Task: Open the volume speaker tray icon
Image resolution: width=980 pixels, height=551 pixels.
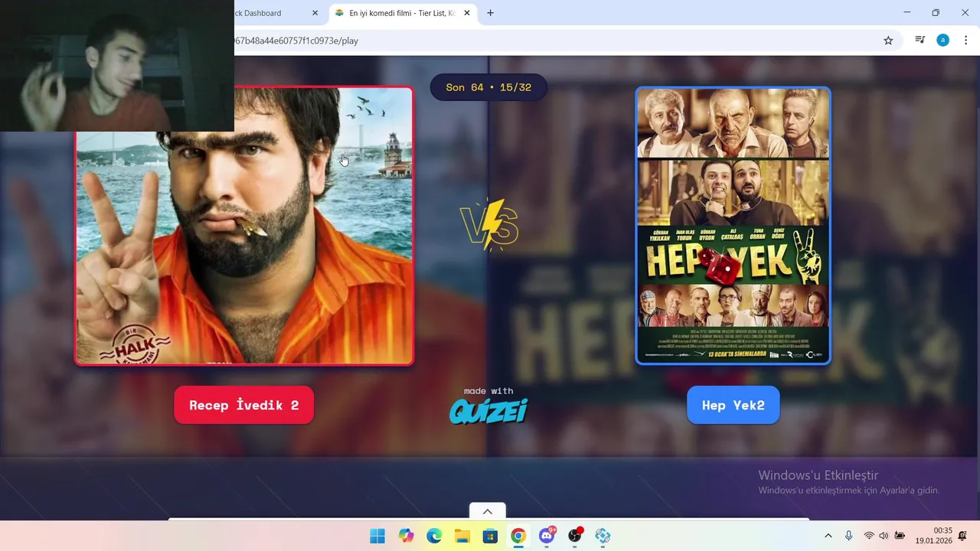Action: pos(884,536)
